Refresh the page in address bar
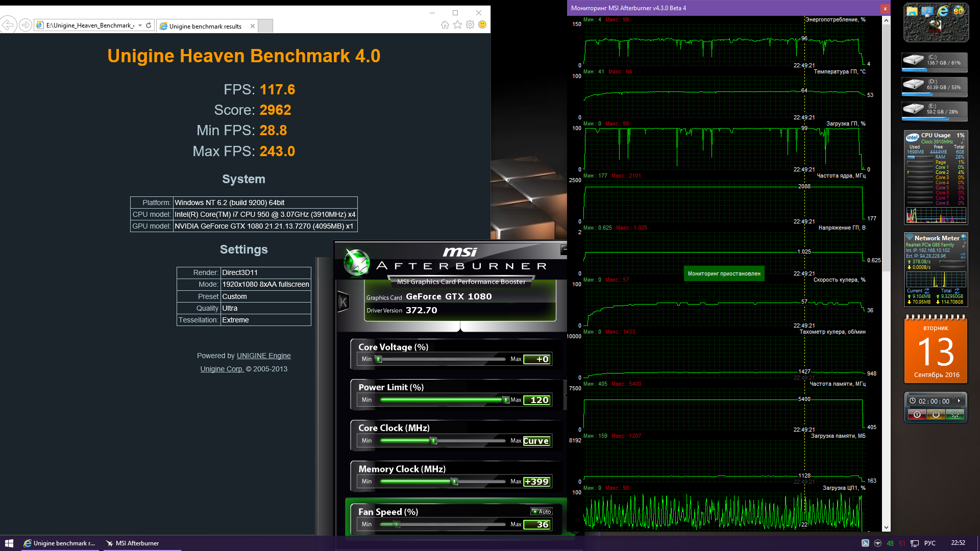 (x=149, y=25)
